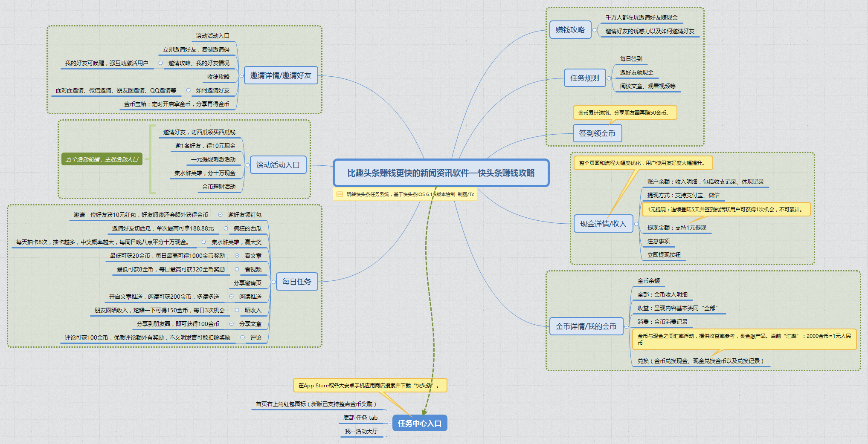Click the note icon below the central topic
Viewport: 868px width, 444px height.
[x=340, y=194]
